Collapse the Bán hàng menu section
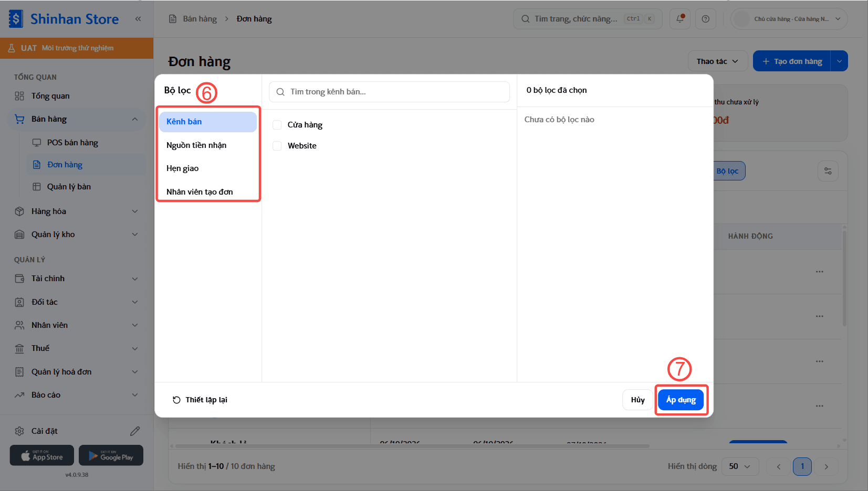The height and width of the screenshot is (491, 868). point(135,119)
